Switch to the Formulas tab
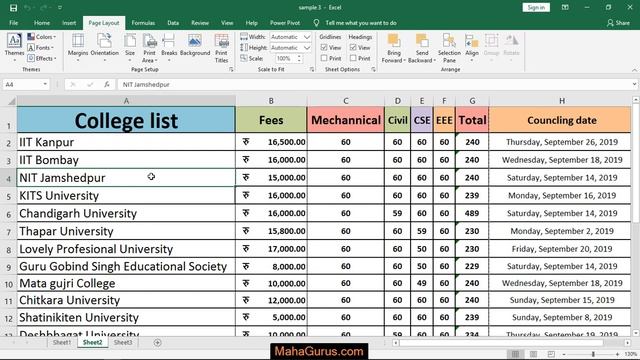 point(143,23)
